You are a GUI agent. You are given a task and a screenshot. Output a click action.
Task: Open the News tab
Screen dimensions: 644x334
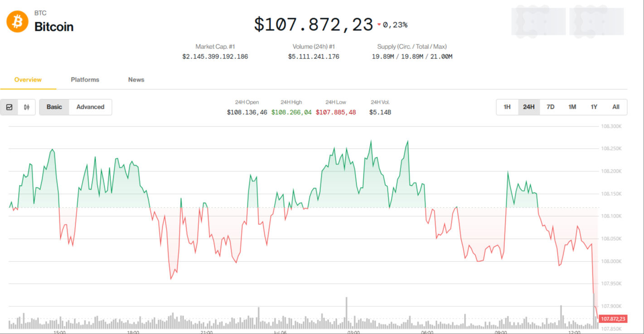point(136,80)
